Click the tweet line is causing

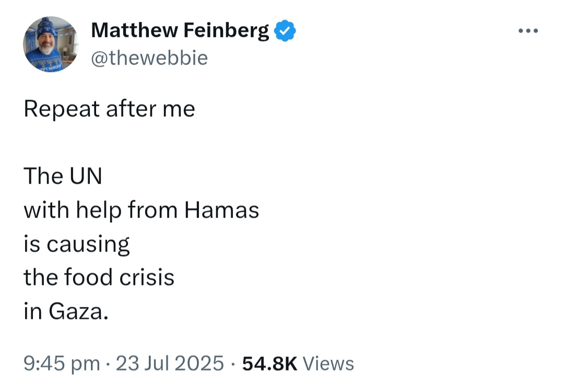click(x=77, y=244)
